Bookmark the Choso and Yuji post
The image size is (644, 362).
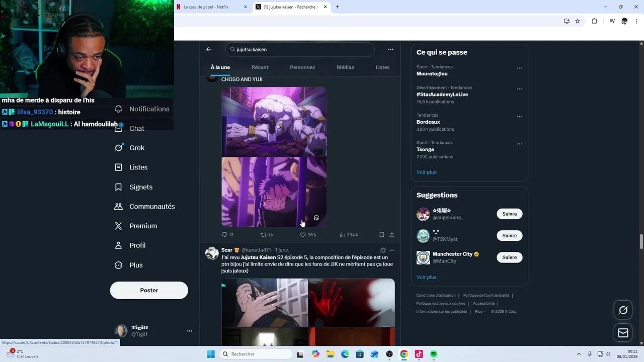pos(382,235)
